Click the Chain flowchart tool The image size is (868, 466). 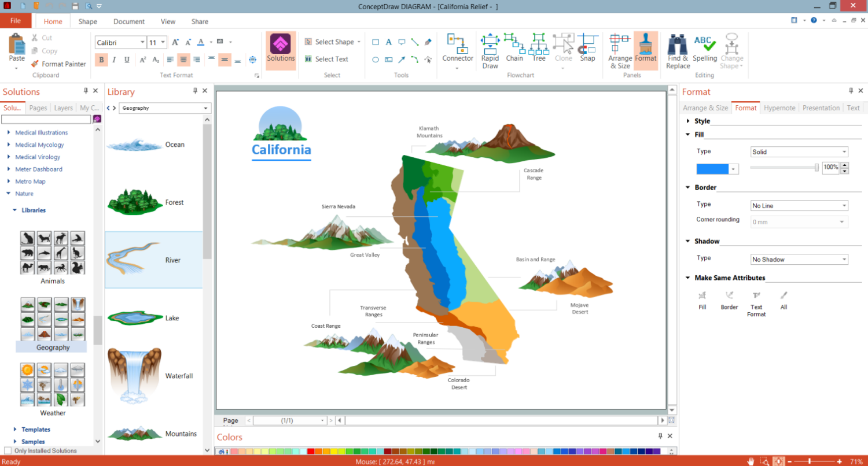[514, 47]
